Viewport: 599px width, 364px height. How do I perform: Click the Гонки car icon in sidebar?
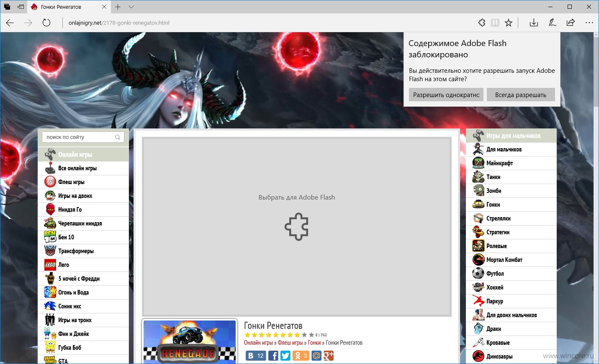click(478, 205)
